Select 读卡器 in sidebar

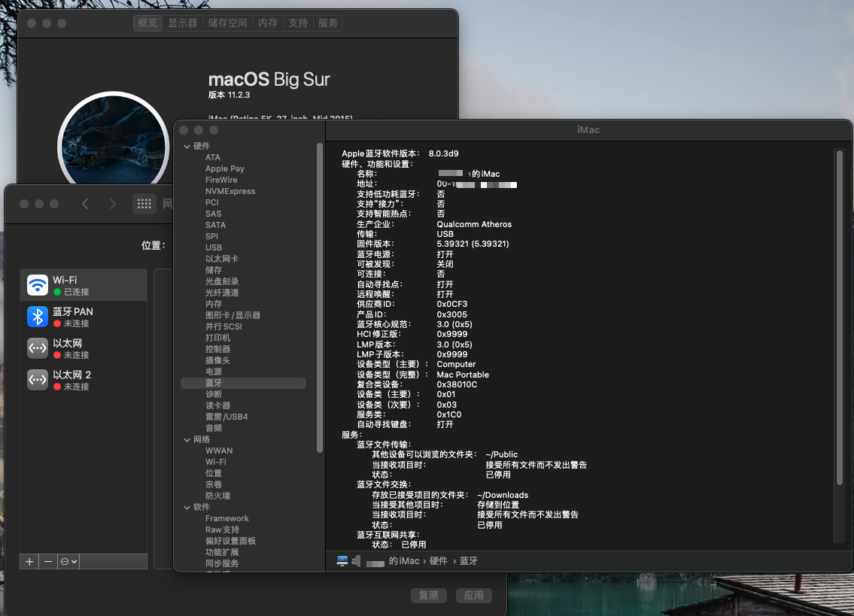[x=218, y=405]
